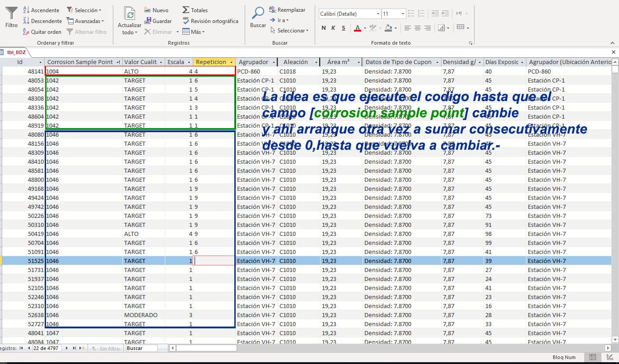The image size is (619, 364).
Task: Enable bold with the N button
Action: pos(323,28)
